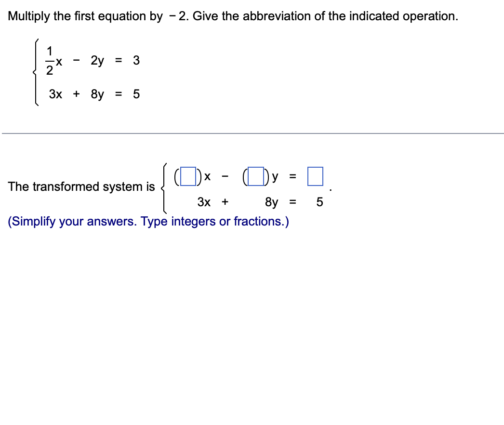Click the number 3 in the original system
This screenshot has width=504, height=425.
[x=136, y=60]
